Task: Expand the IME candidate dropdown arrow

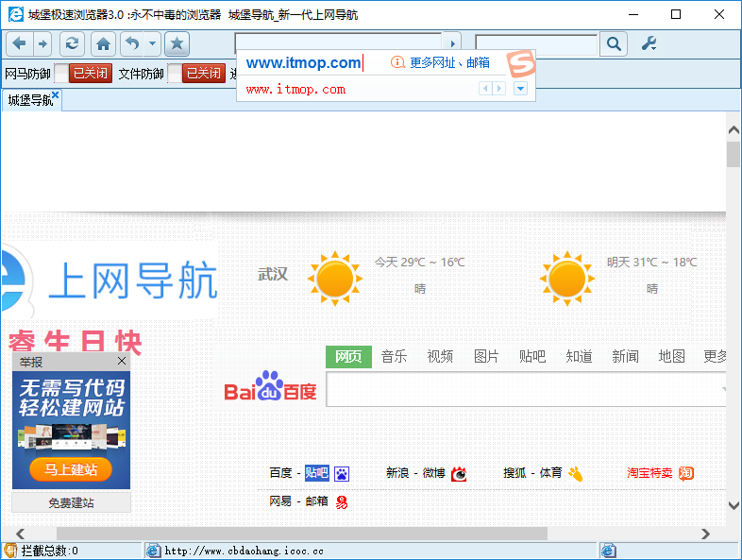Action: [x=520, y=88]
